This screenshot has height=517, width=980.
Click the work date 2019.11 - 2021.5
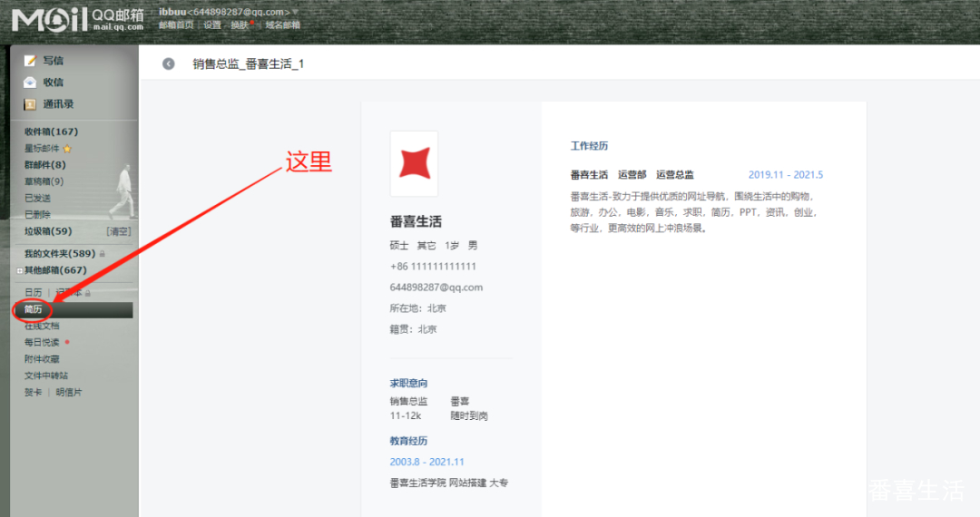786,175
